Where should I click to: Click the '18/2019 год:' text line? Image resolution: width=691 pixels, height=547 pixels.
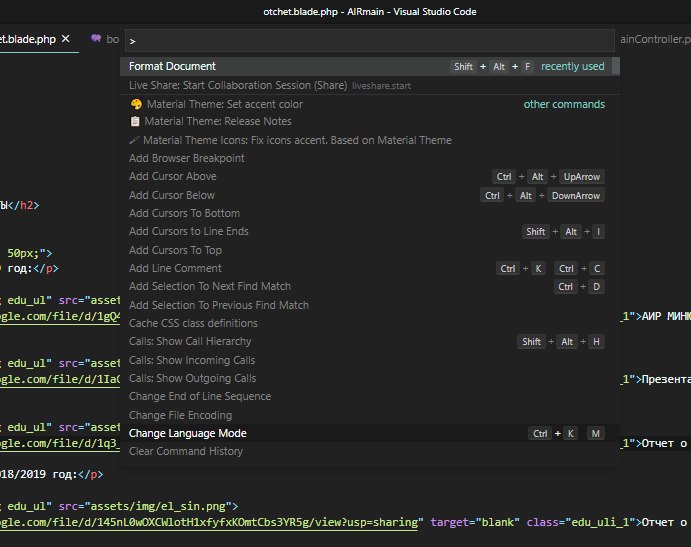point(39,475)
